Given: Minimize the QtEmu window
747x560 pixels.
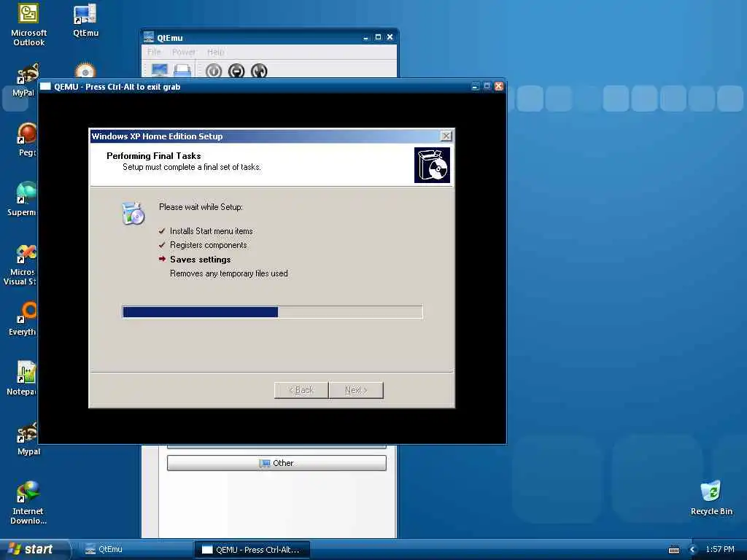Looking at the screenshot, I should coord(365,38).
